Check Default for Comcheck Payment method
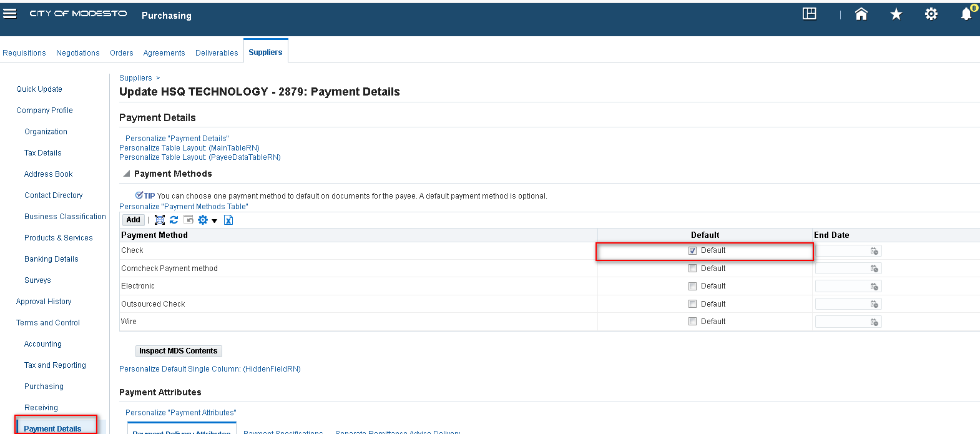Viewport: 980px width, 434px height. 692,269
